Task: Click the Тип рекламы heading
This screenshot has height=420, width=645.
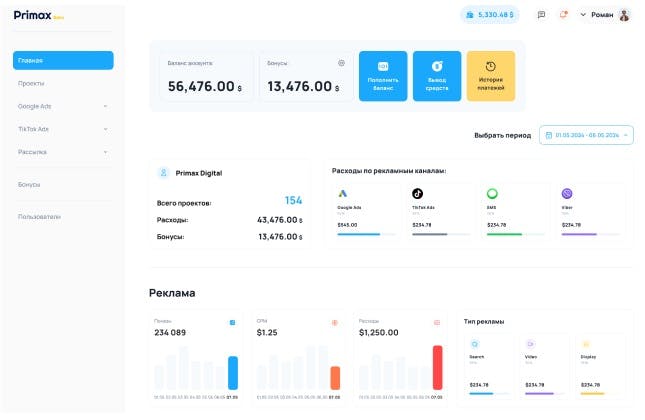Action: pyautogui.click(x=484, y=322)
